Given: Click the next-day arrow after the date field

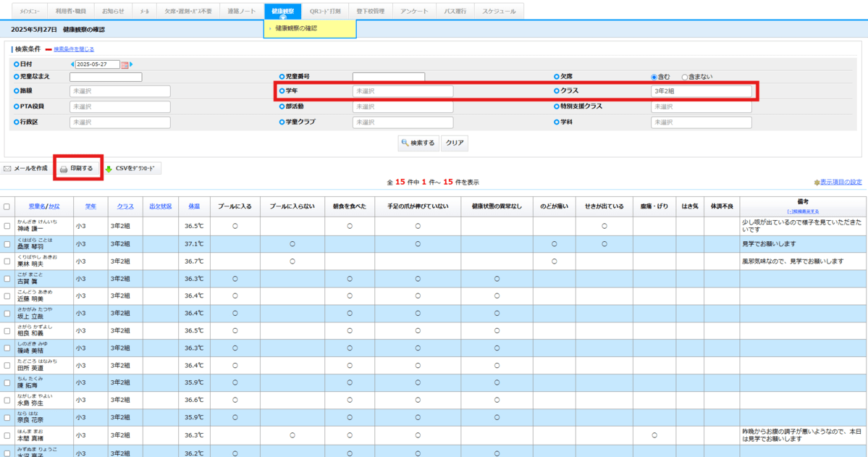Looking at the screenshot, I should [131, 64].
